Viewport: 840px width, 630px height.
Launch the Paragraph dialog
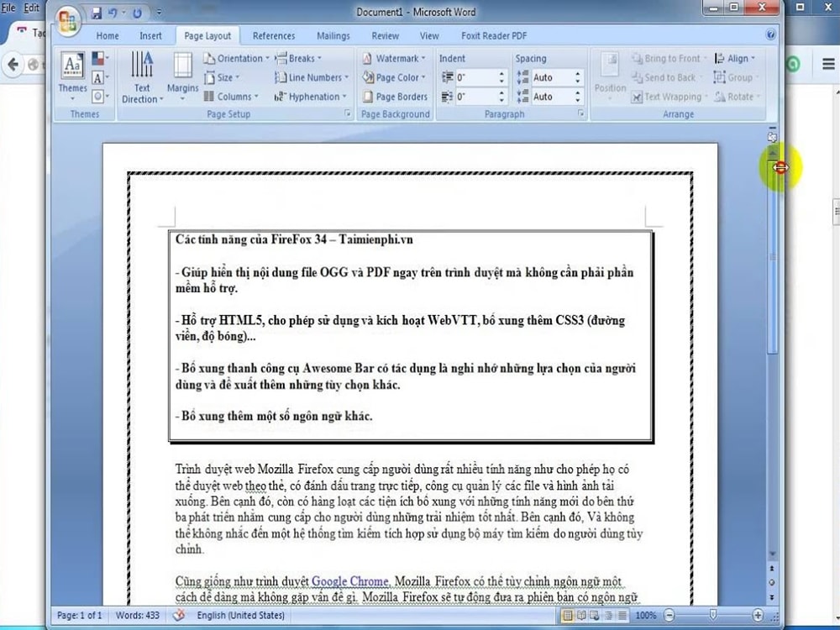(580, 113)
